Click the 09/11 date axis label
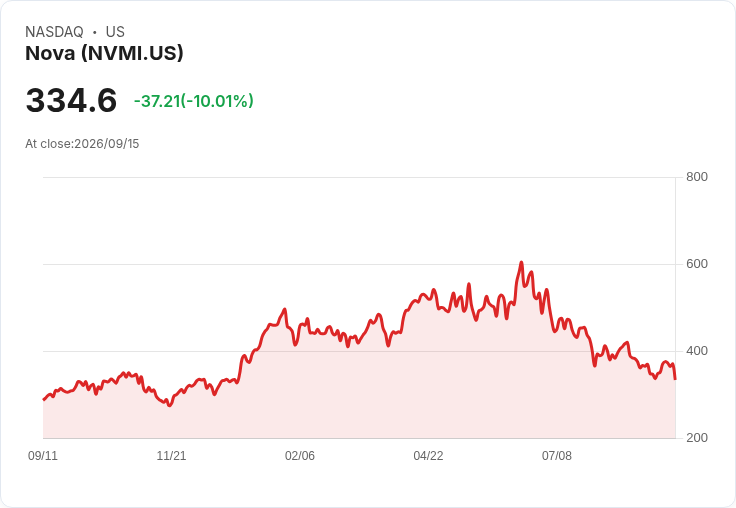This screenshot has width=736, height=508. pos(43,455)
